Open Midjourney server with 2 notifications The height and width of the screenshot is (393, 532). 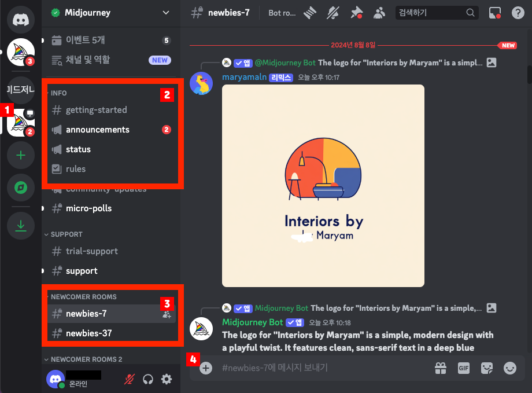point(22,123)
